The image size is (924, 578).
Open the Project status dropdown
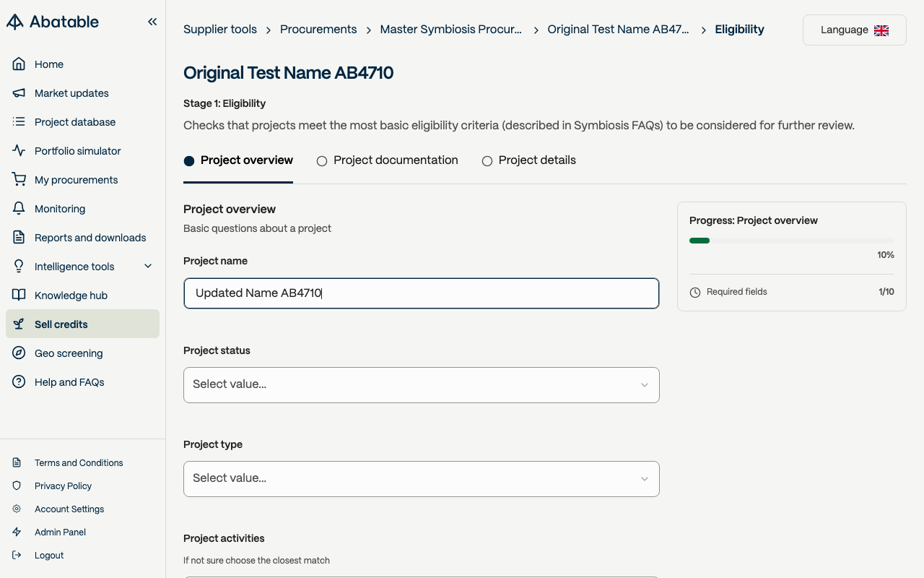pyautogui.click(x=421, y=385)
